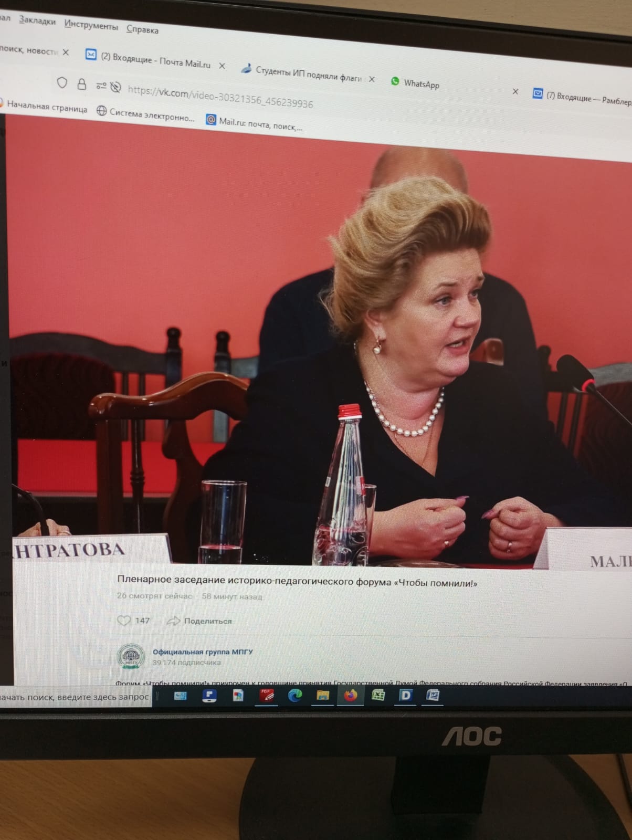Click the tracking protection shield icon
Screen dimensions: 632x840
(x=62, y=82)
